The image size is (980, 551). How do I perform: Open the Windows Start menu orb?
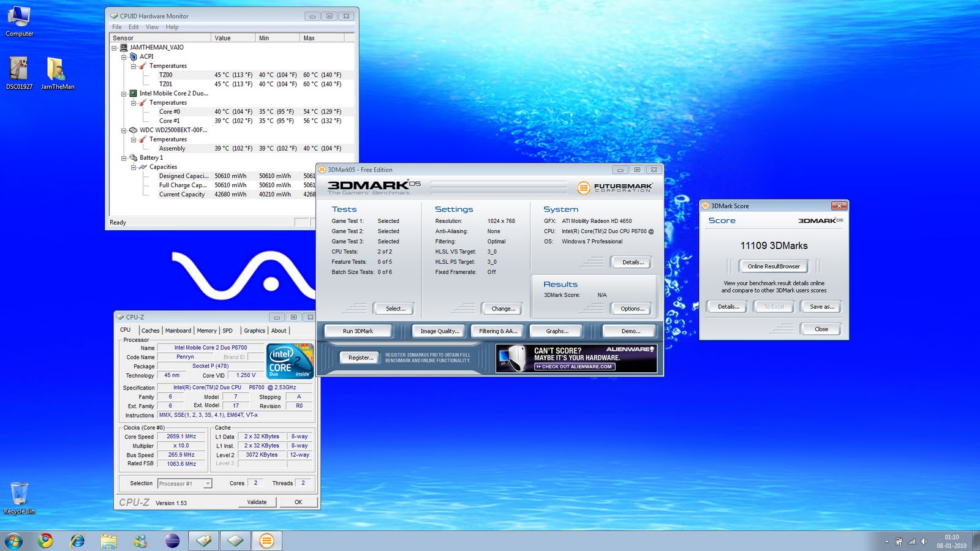tap(13, 541)
